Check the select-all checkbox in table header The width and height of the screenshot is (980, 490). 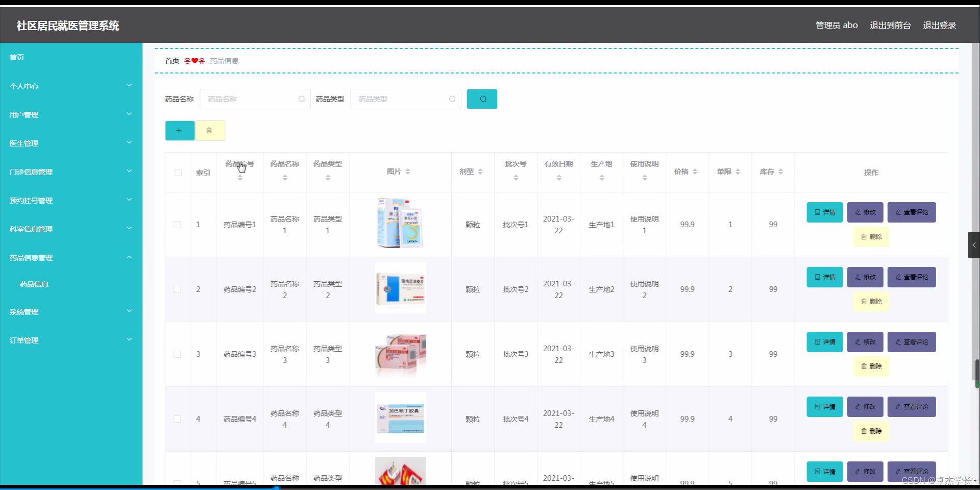[x=178, y=172]
